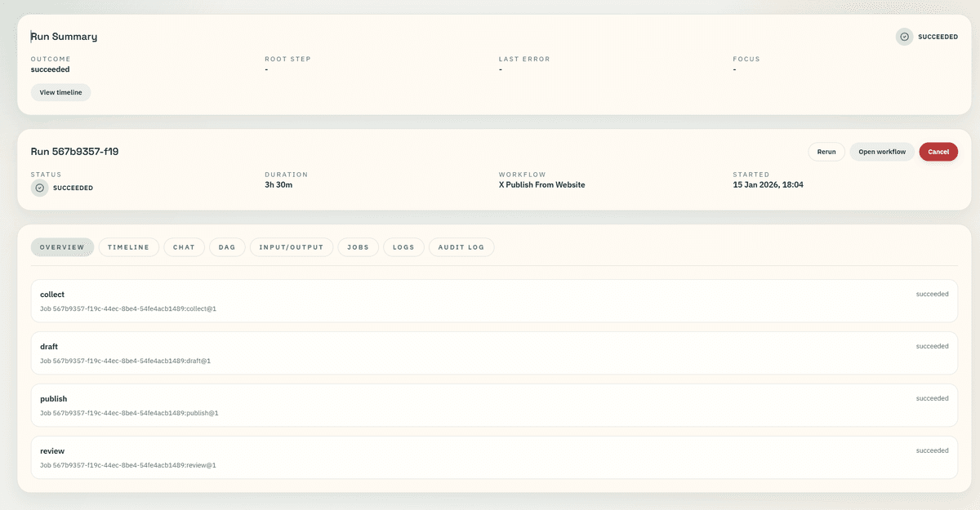Click the succeeded label on the collect job
980x510 pixels.
click(932, 294)
